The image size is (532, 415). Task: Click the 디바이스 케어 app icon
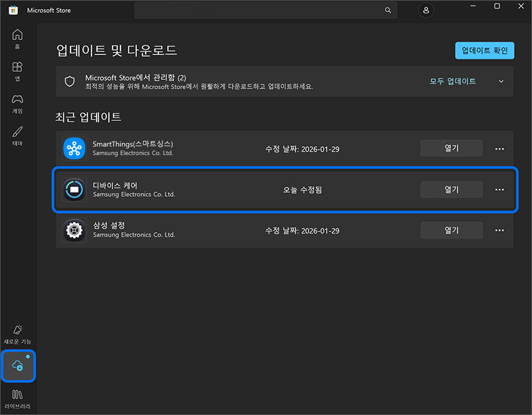(74, 190)
